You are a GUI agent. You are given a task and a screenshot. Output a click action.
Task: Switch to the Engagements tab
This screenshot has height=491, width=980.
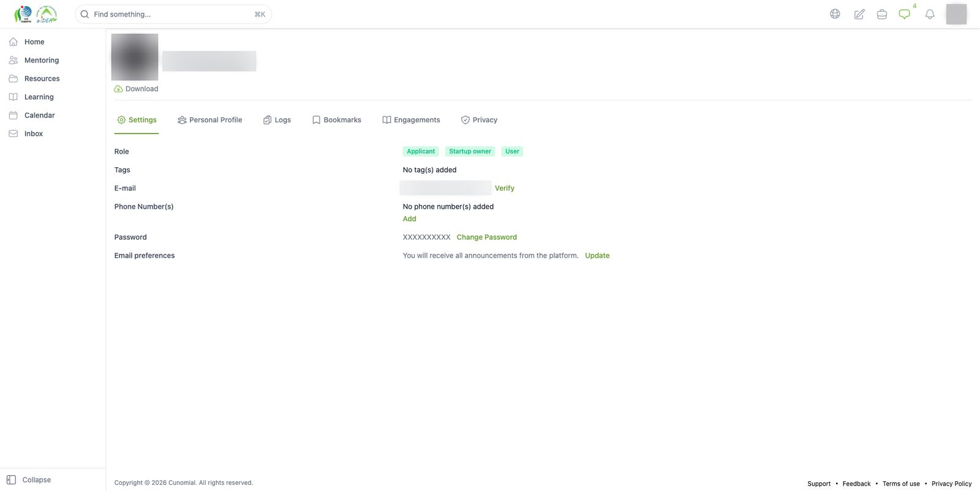pyautogui.click(x=411, y=120)
